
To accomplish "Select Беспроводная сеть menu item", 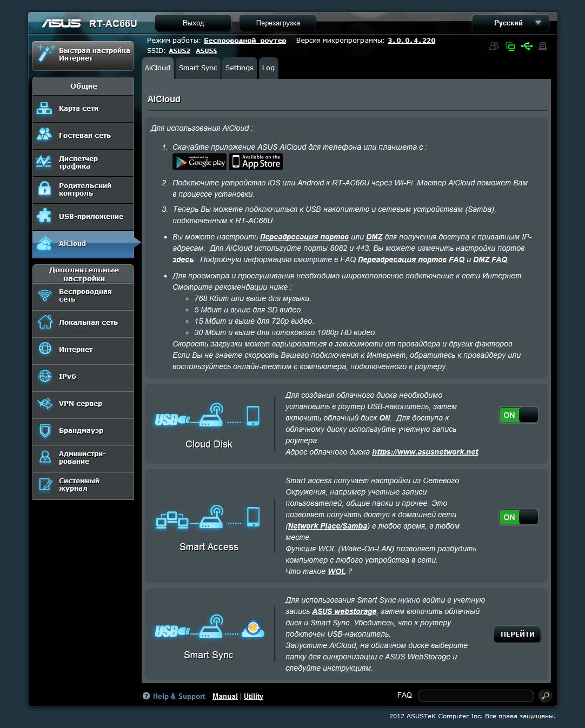I will pyautogui.click(x=83, y=296).
